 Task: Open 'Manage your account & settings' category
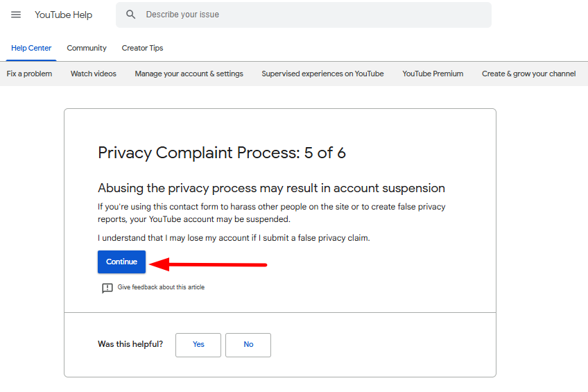(x=189, y=74)
